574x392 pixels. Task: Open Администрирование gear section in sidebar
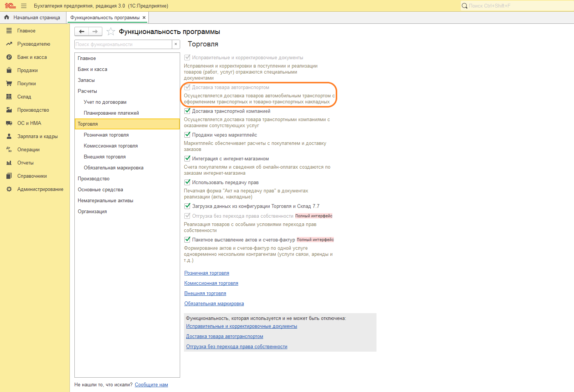pos(40,189)
